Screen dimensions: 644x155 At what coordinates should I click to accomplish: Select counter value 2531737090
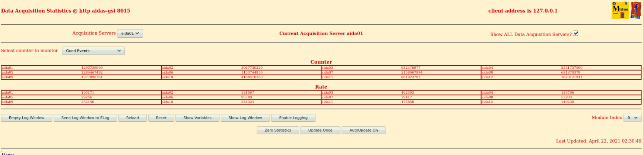click(x=572, y=68)
